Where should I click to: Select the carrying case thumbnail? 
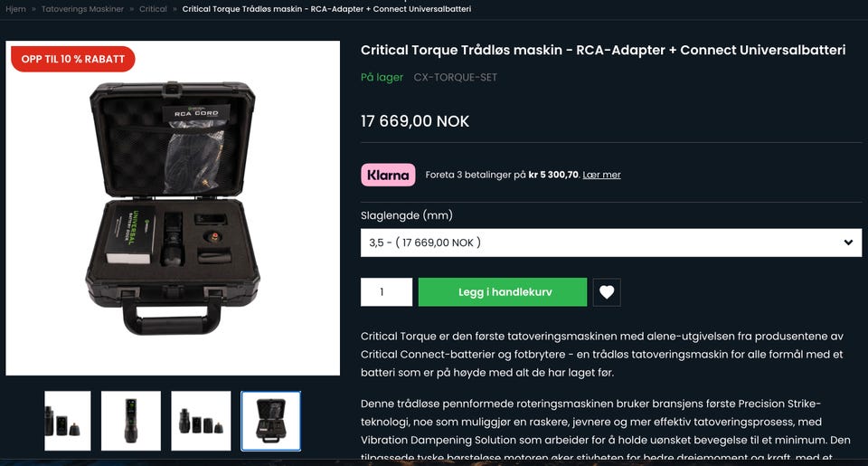pos(270,421)
